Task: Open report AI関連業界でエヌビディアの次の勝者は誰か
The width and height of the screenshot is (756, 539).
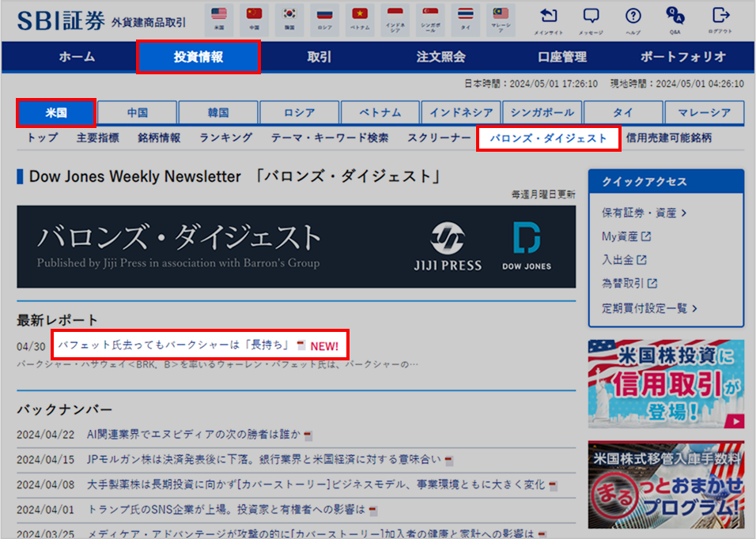Action: tap(193, 435)
